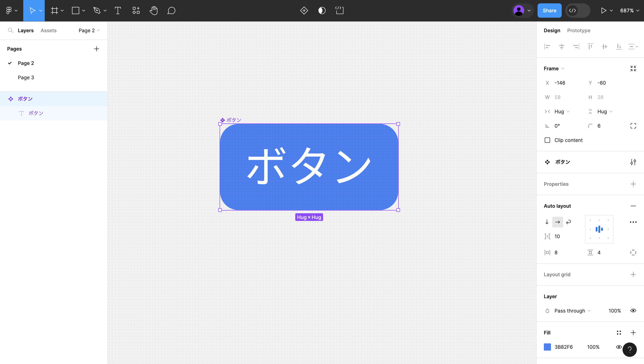The height and width of the screenshot is (364, 644).
Task: Switch to the Prototype tab
Action: [x=578, y=30]
